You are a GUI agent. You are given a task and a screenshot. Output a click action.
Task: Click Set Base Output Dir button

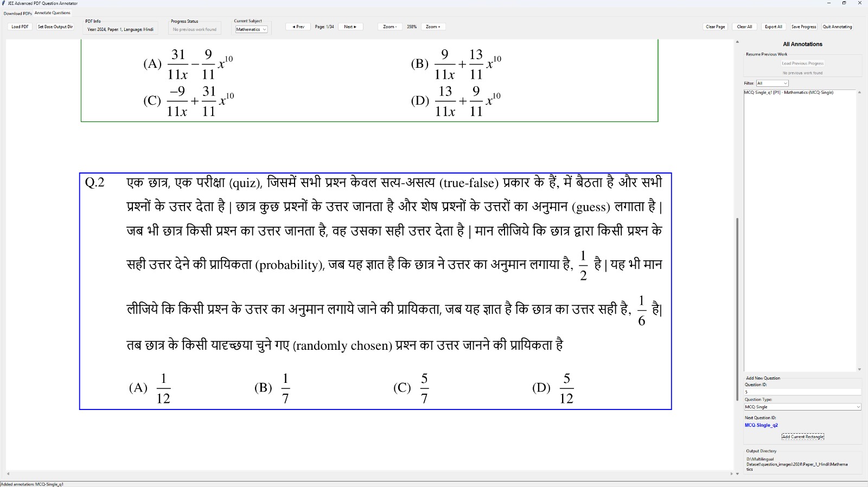pos(55,27)
